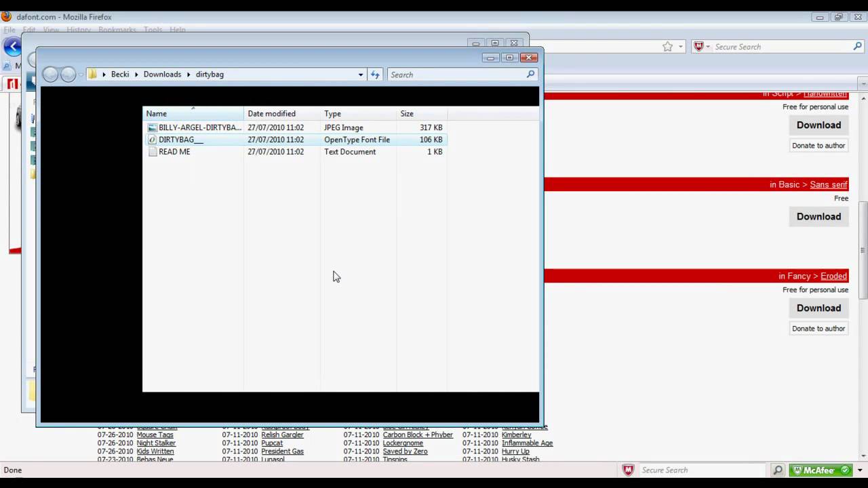The height and width of the screenshot is (488, 868).
Task: Click dirtybag in the address breadcrumb
Action: click(210, 75)
